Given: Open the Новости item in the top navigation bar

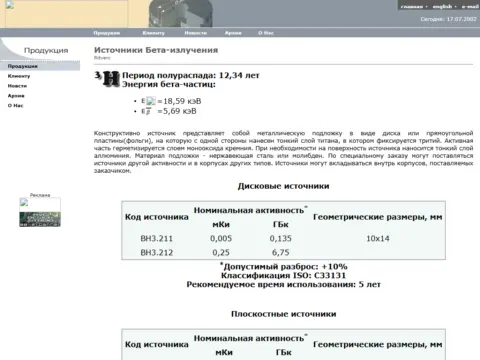Looking at the screenshot, I should tap(196, 33).
